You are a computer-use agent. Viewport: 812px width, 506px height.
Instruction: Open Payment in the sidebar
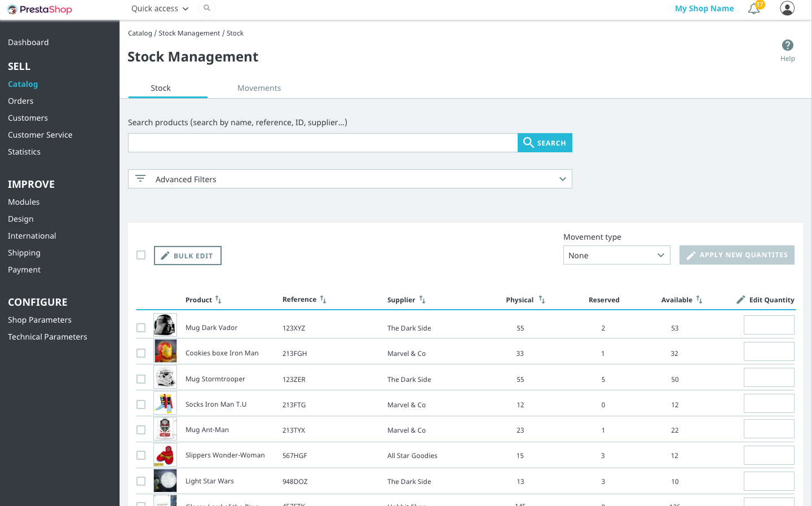(24, 270)
